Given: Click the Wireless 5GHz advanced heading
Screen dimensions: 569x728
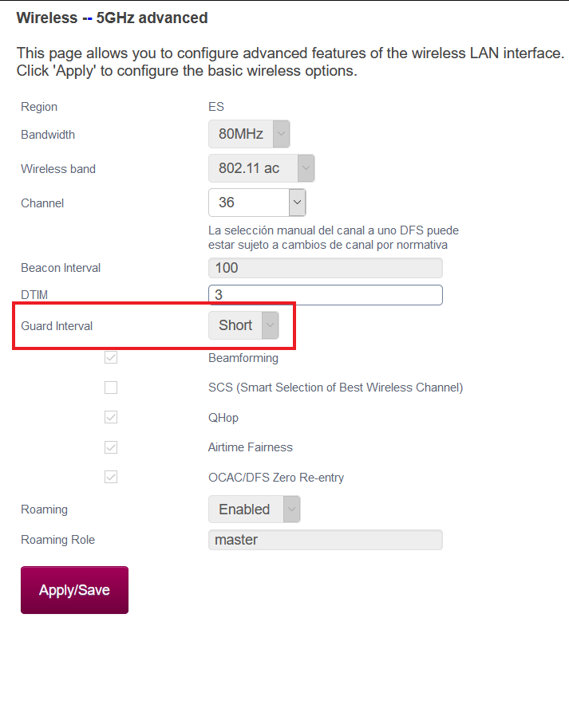Looking at the screenshot, I should tap(112, 18).
